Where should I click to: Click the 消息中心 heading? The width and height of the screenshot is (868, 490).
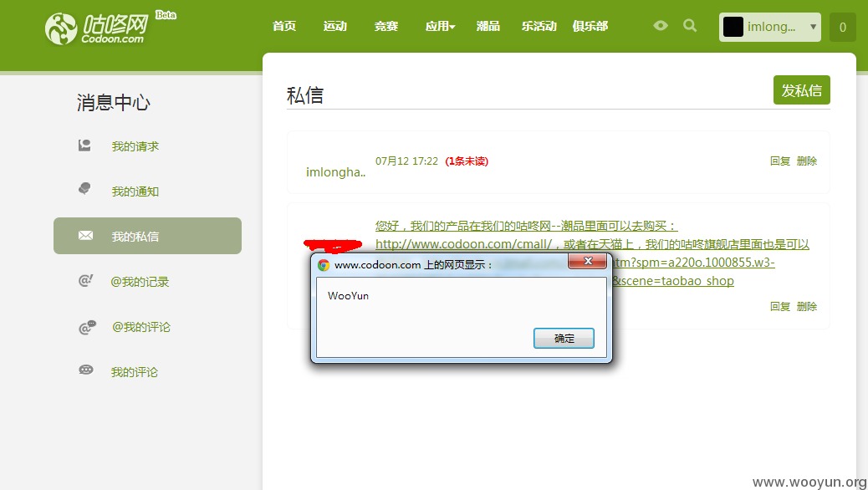(114, 102)
